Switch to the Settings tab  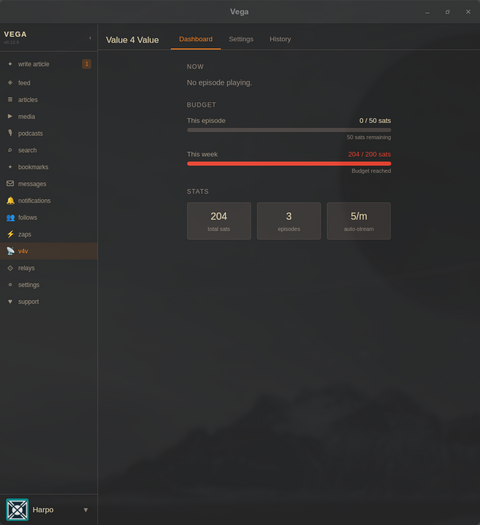[x=241, y=39]
